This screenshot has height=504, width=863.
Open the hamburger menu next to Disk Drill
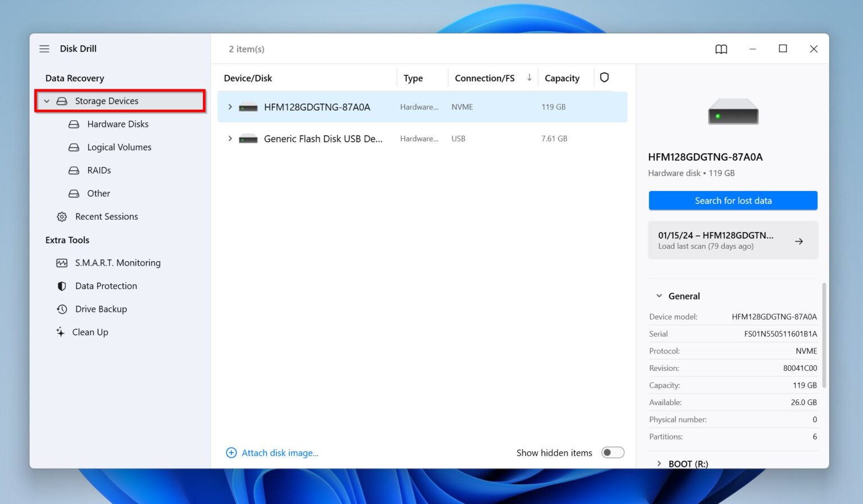44,48
